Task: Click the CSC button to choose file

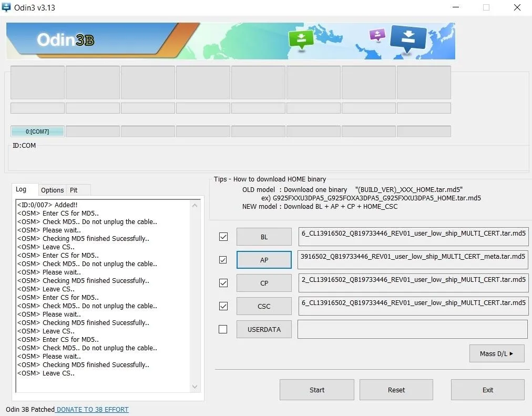Action: pyautogui.click(x=264, y=306)
